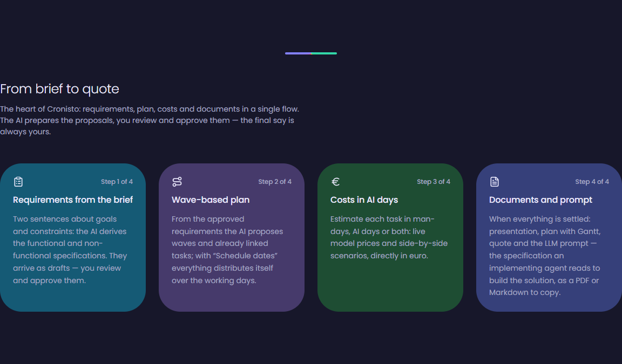Click the 'Step 1 of 4' label
The height and width of the screenshot is (364, 622).
point(117,181)
